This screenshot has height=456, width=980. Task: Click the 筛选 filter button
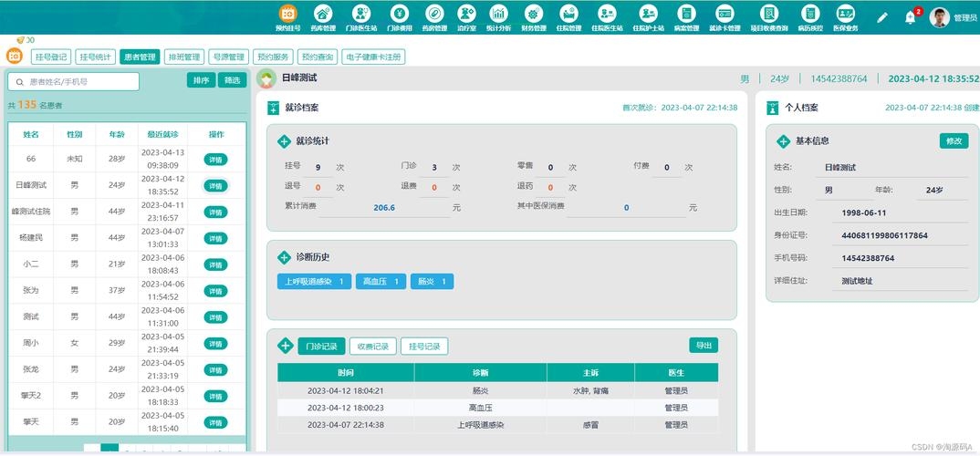[233, 80]
